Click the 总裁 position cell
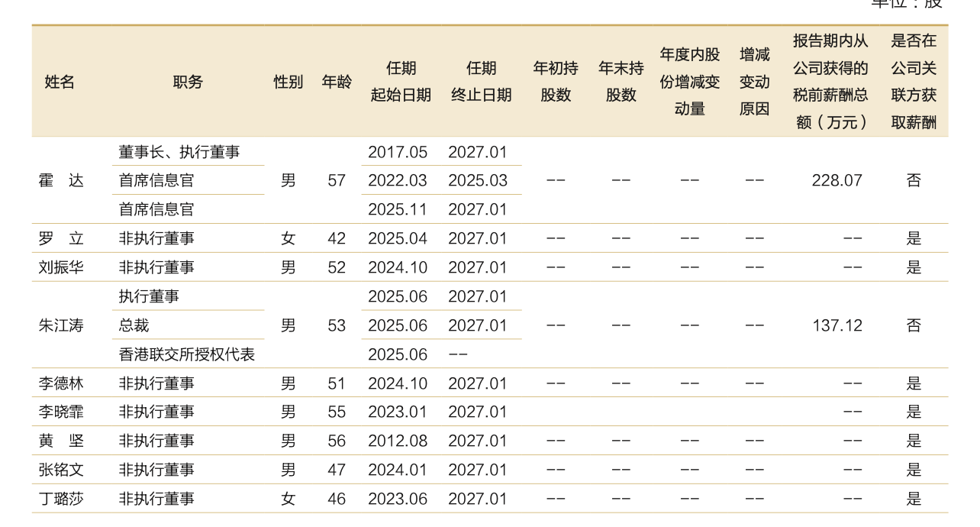This screenshot has width=980, height=527. [x=134, y=325]
